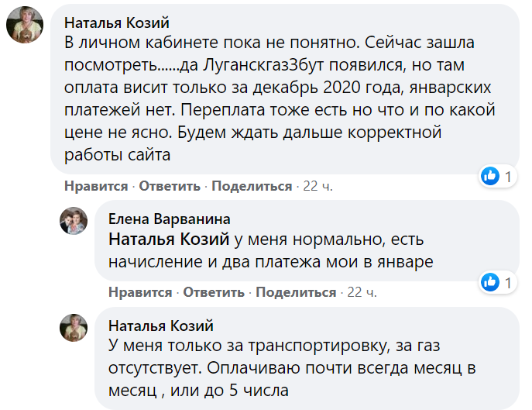Click the blue like reaction on the top comment

(489, 177)
